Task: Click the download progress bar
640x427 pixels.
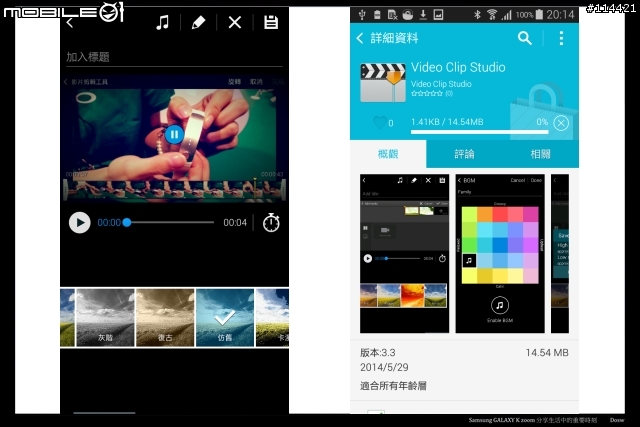Action: (480, 132)
